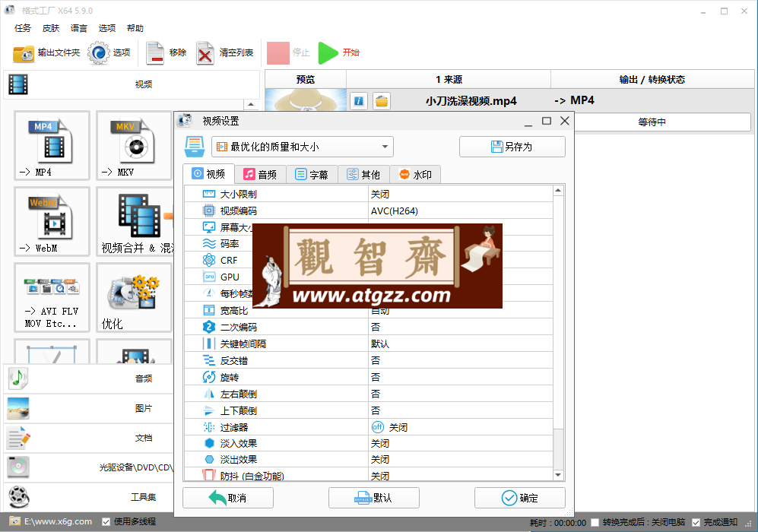Click the 输出 / 转换状态 column header
The width and height of the screenshot is (758, 532).
[652, 79]
